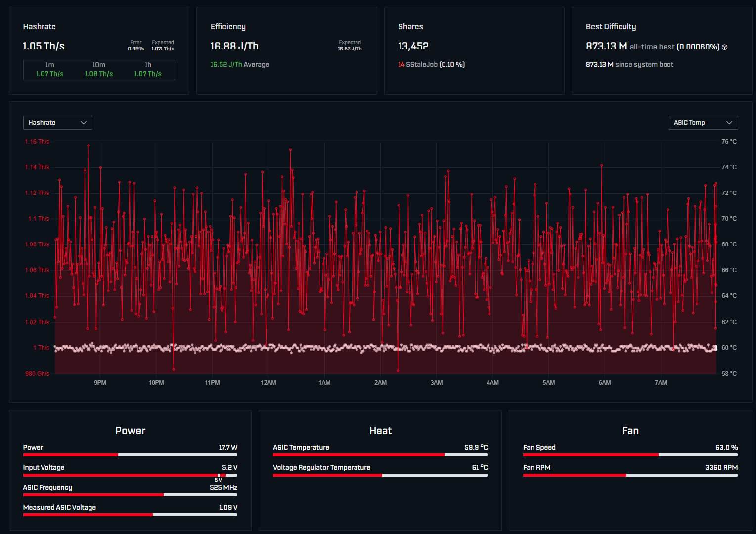Select the 1m hashrate average value
The height and width of the screenshot is (534, 756).
point(49,74)
